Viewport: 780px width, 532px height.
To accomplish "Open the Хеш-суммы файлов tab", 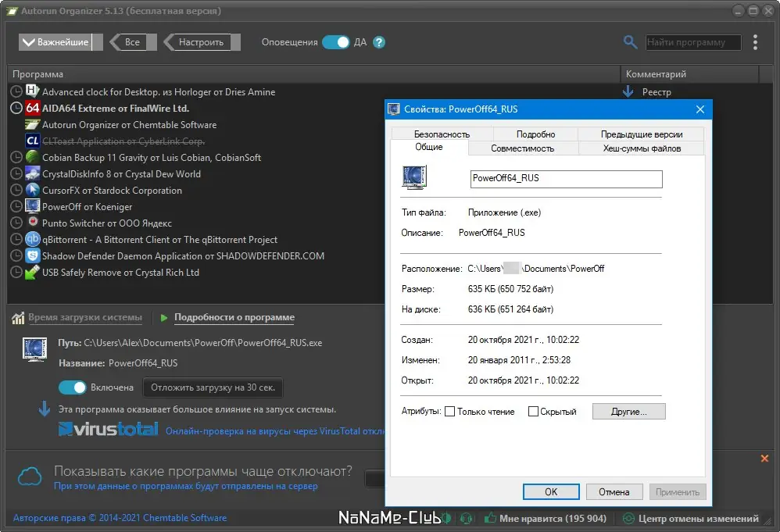I will point(642,148).
